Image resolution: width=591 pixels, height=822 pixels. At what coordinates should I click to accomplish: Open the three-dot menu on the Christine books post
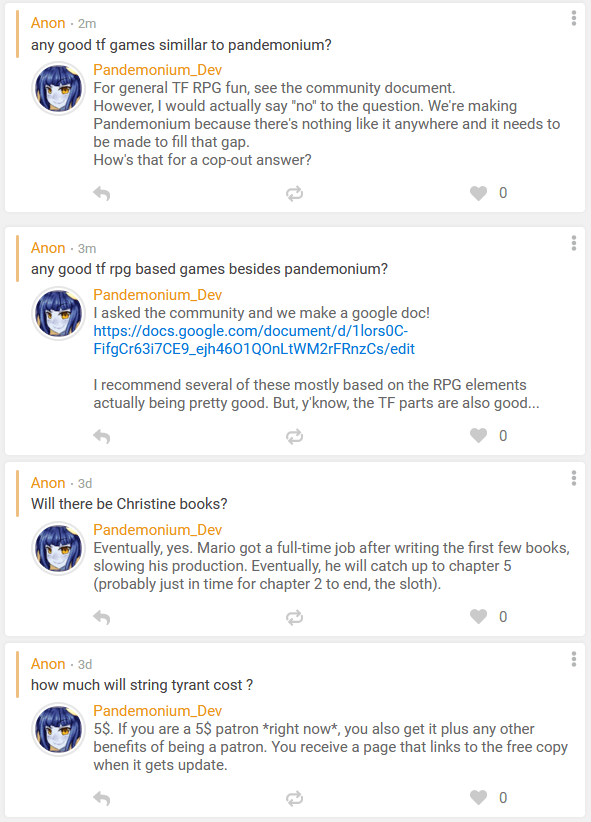573,478
